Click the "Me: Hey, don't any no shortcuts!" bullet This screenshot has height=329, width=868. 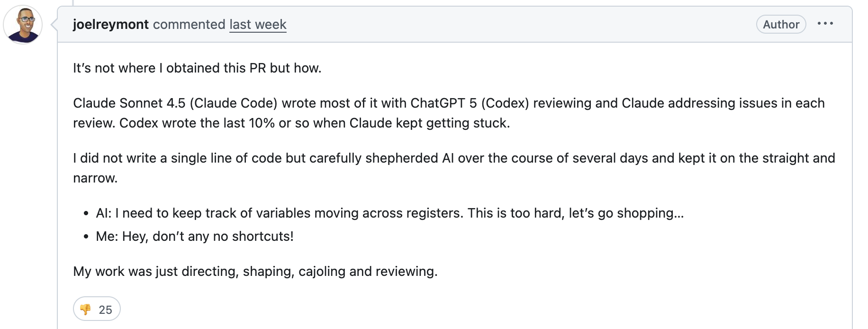pyautogui.click(x=195, y=237)
